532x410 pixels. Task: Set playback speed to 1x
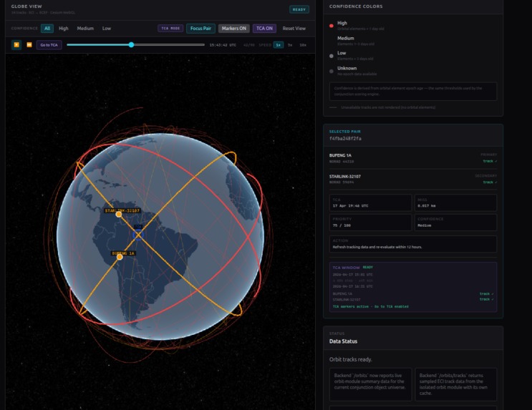(x=279, y=45)
